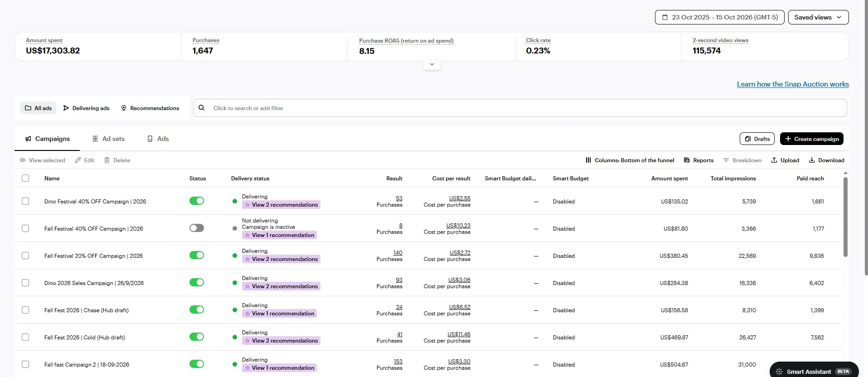Switch to the Campaigns tab
The width and height of the screenshot is (868, 377).
coord(47,139)
